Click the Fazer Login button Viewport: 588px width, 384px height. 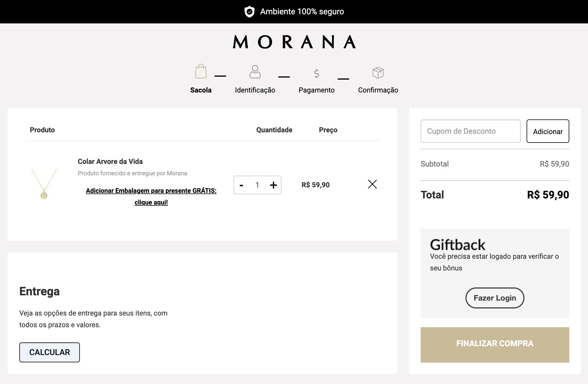pyautogui.click(x=495, y=298)
